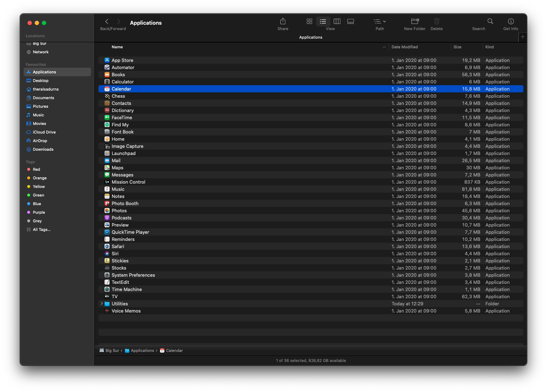Select the Time Machine app icon
547x392 pixels.
107,289
